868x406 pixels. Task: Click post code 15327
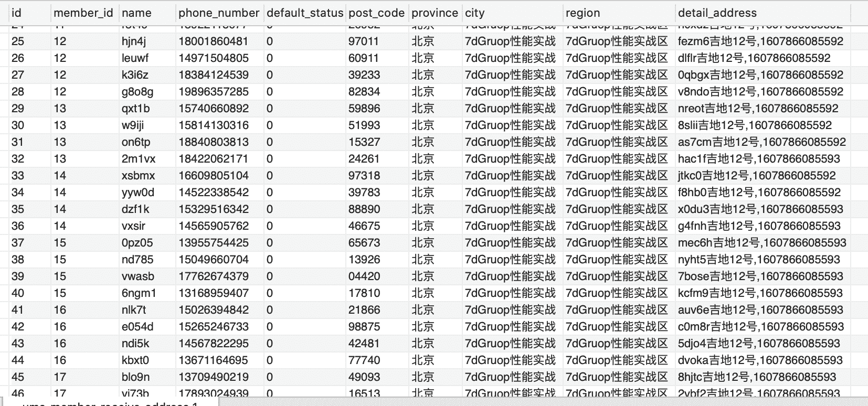pos(364,142)
